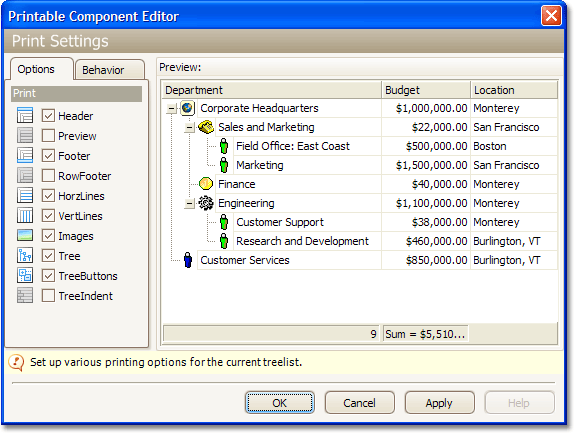Viewport: 574px width, 433px height.
Task: Click the HorzLines option icon
Action: pos(25,195)
